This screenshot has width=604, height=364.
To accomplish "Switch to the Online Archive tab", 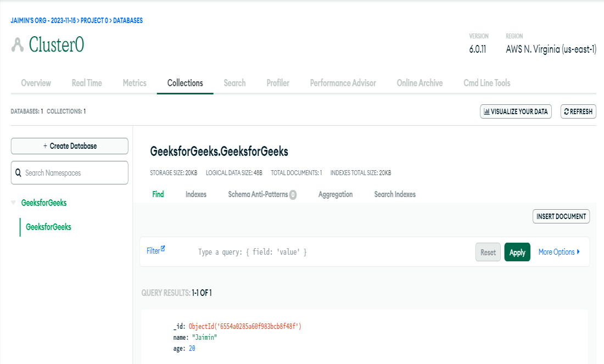I will 420,83.
